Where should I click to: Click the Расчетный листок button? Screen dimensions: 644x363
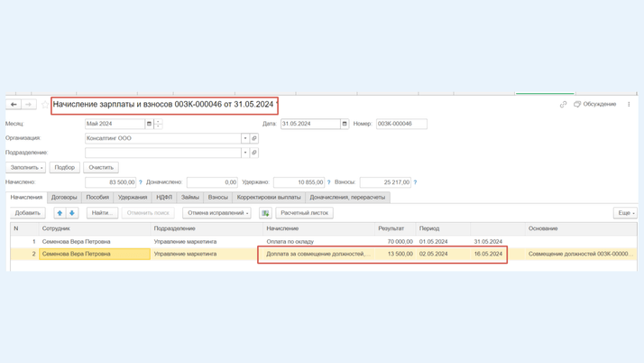[305, 213]
